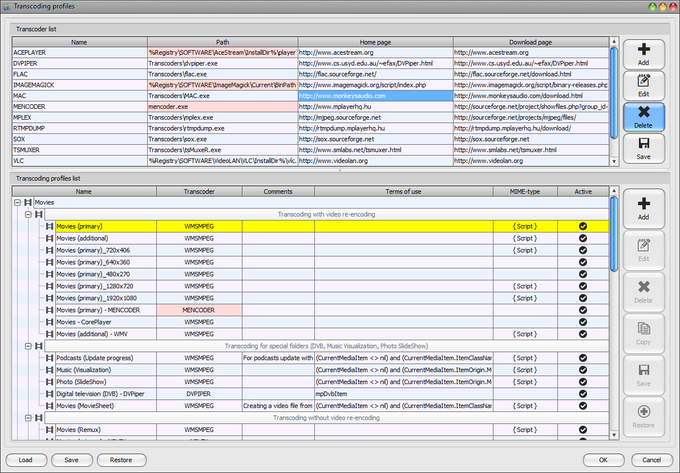Click Add icon in Transcoder list panel
Image resolution: width=680 pixels, height=473 pixels.
click(644, 49)
